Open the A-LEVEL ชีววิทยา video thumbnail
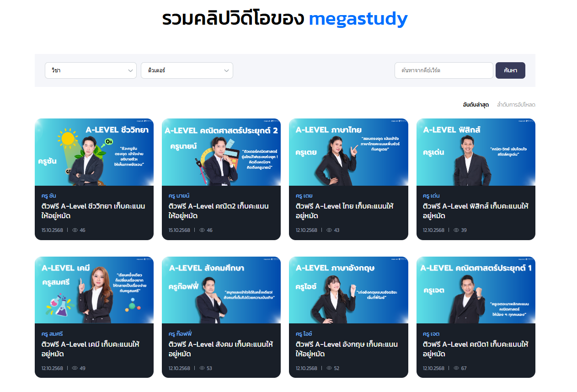 click(x=94, y=152)
